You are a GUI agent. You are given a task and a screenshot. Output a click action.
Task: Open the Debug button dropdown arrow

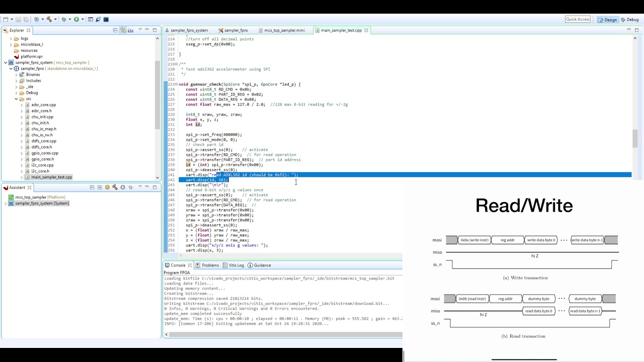tap(69, 20)
